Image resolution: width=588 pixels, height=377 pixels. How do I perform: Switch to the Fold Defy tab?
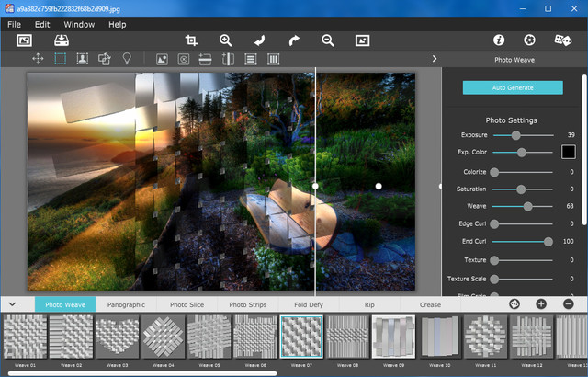309,304
